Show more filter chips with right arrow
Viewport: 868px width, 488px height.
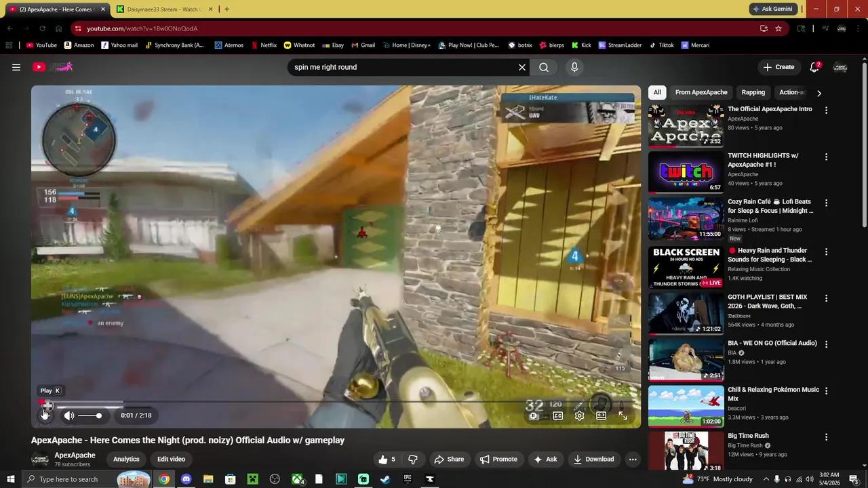pyautogui.click(x=818, y=93)
